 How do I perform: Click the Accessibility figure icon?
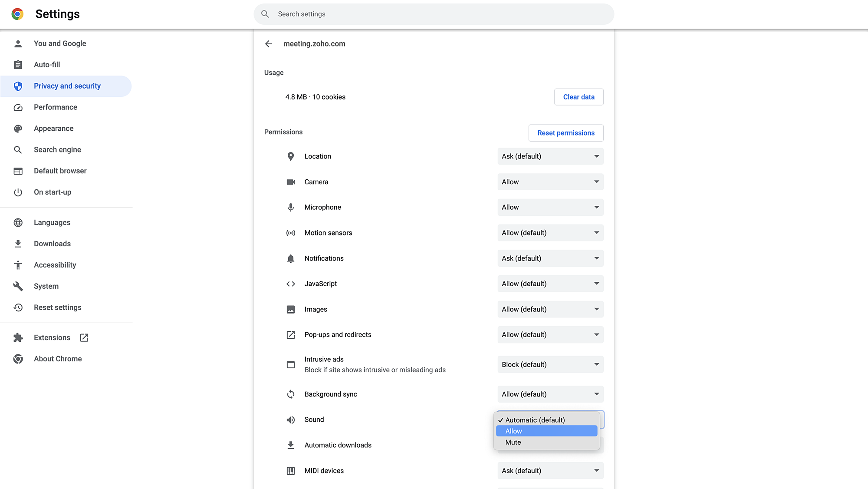coord(18,265)
